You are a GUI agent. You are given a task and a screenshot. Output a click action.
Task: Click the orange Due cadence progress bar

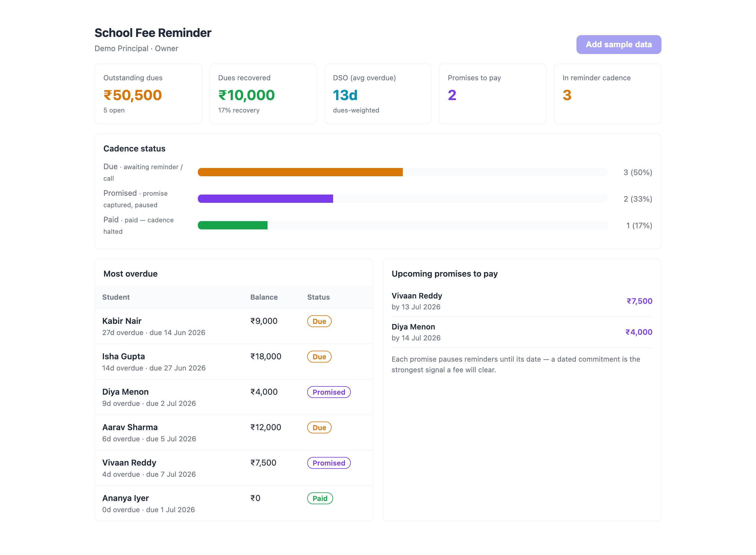pyautogui.click(x=300, y=172)
